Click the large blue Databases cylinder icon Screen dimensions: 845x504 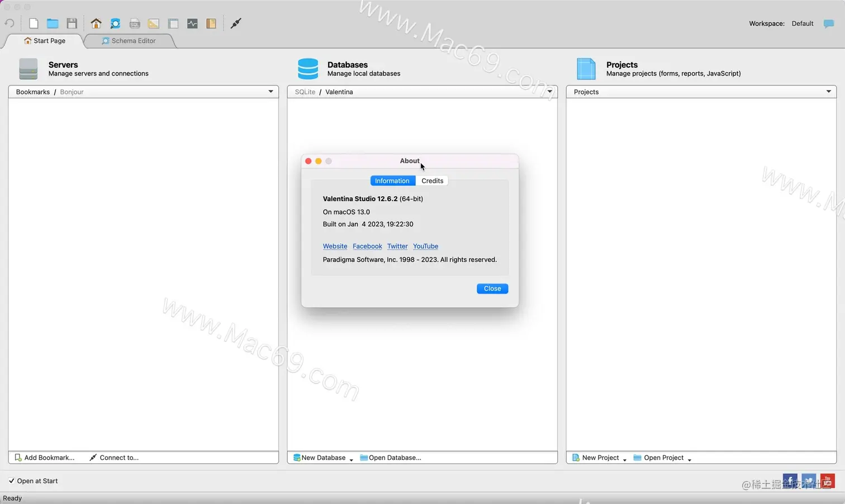pyautogui.click(x=308, y=69)
